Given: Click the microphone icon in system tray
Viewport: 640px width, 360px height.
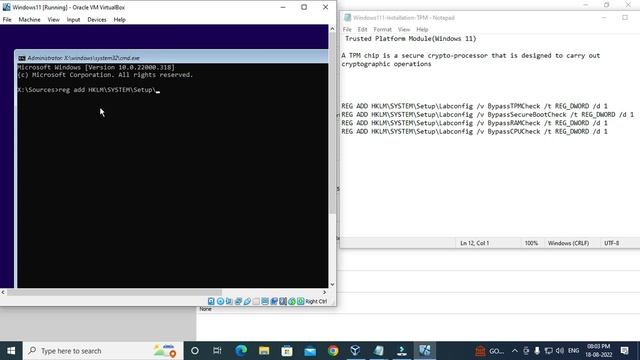Looking at the screenshot, I should click(x=537, y=351).
